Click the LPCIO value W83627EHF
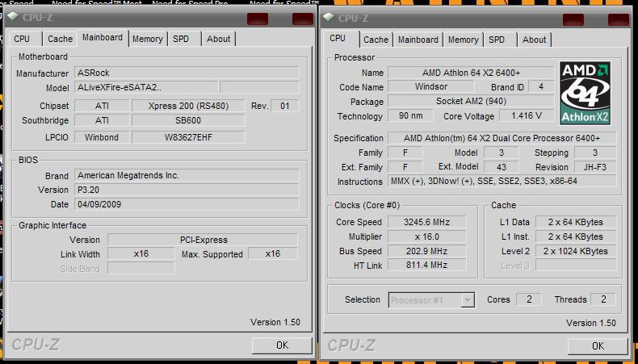The image size is (638, 364). point(188,137)
